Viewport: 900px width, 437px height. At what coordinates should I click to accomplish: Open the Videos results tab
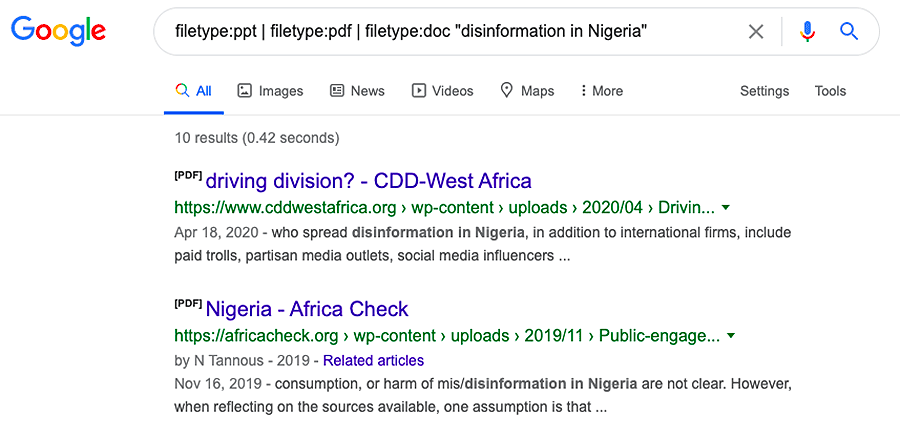pyautogui.click(x=443, y=91)
